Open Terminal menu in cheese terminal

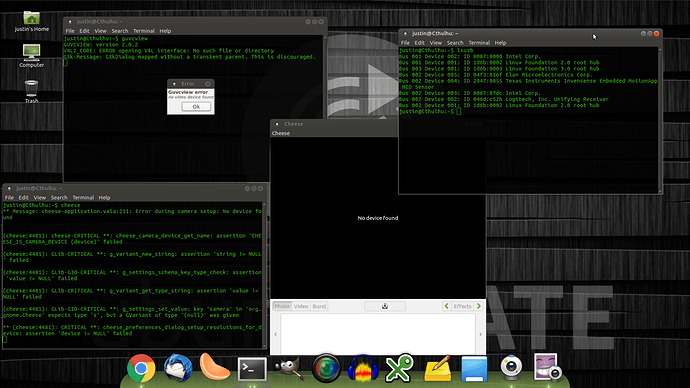tap(83, 198)
